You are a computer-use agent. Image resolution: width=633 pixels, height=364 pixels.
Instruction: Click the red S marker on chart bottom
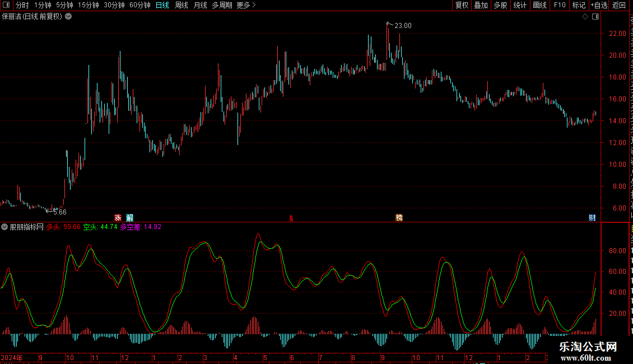coord(291,218)
